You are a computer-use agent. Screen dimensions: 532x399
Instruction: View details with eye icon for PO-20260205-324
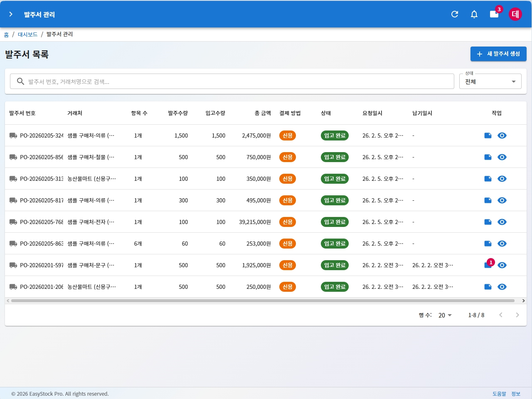[x=502, y=135]
